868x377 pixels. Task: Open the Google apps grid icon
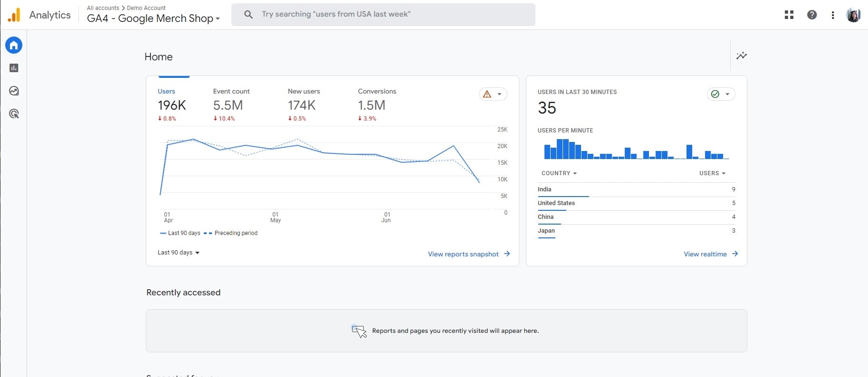[789, 15]
